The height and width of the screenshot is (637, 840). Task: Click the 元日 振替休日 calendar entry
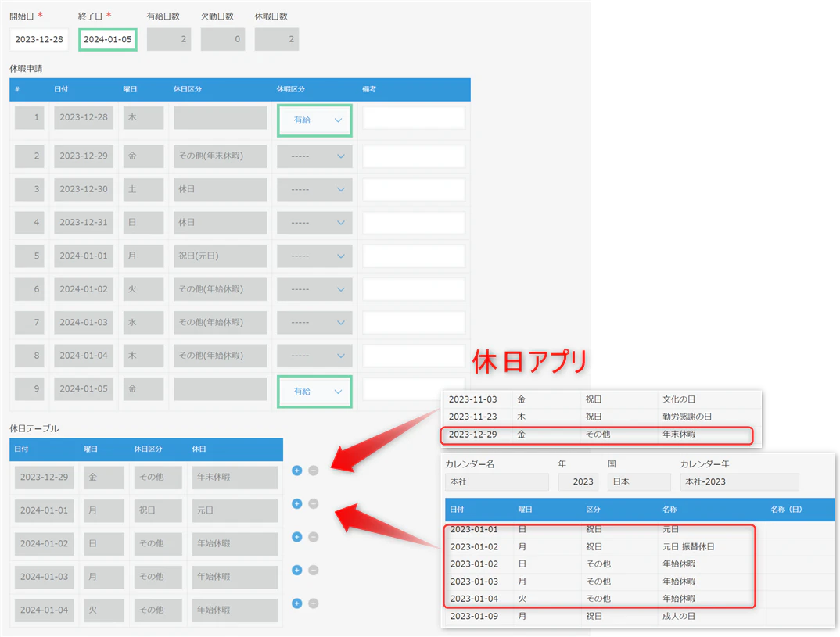[687, 546]
